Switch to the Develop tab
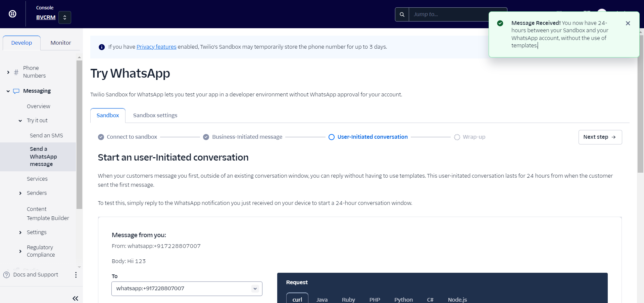Screen dimensions: 644x303 pos(22,43)
